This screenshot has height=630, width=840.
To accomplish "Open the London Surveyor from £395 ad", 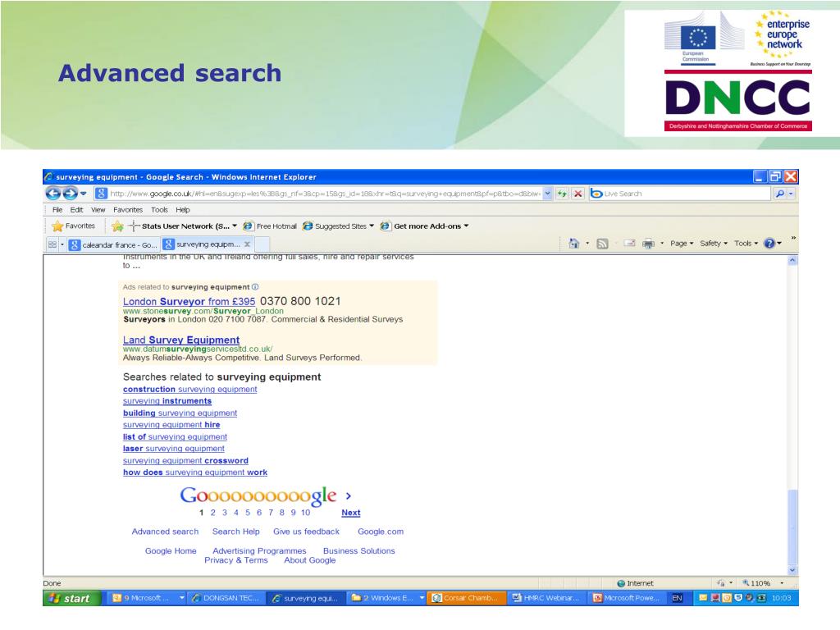I will click(x=189, y=302).
